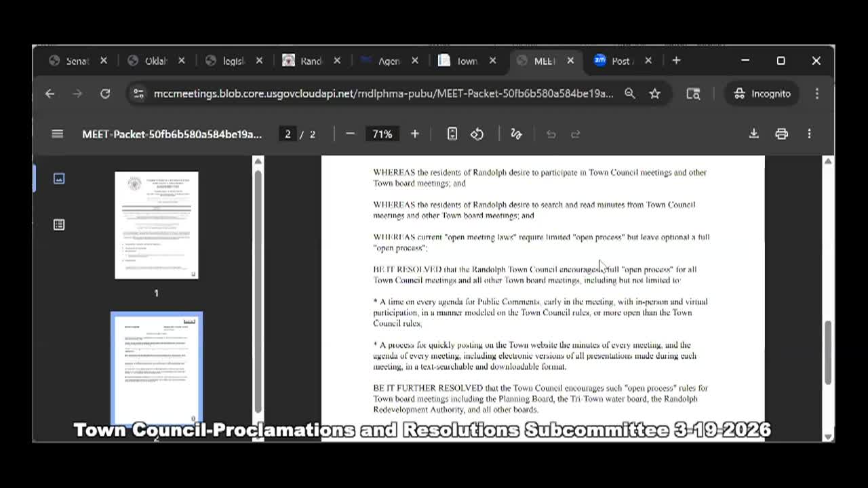Open the PDF viewer more-options menu
The image size is (868, 488).
point(809,134)
